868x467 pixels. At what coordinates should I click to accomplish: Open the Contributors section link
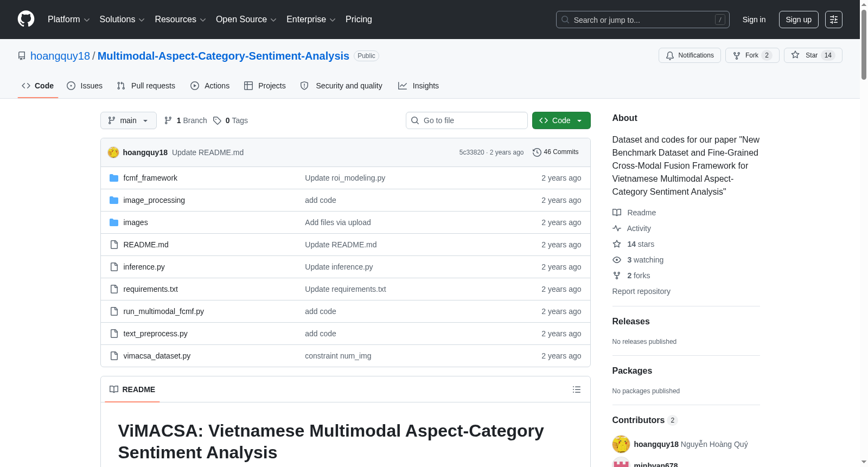[644, 420]
